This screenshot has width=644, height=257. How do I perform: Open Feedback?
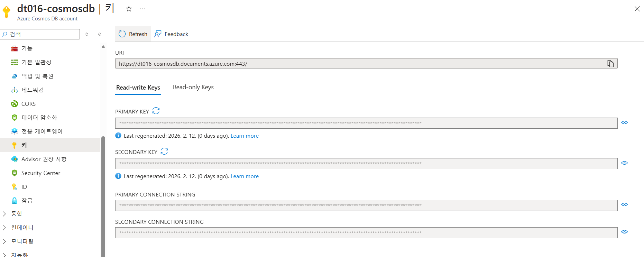point(171,34)
